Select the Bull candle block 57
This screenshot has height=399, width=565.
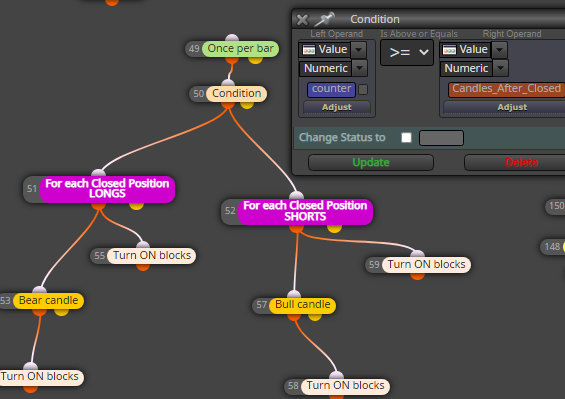(x=303, y=305)
